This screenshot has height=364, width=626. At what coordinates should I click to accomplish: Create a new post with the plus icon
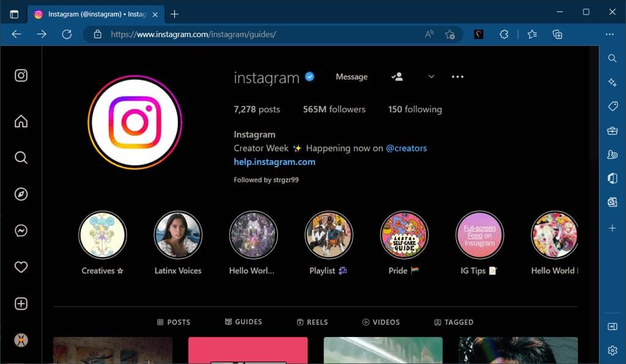click(21, 304)
